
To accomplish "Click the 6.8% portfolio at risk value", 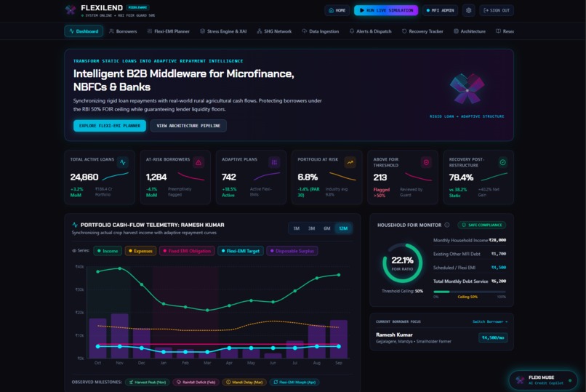I will point(308,177).
